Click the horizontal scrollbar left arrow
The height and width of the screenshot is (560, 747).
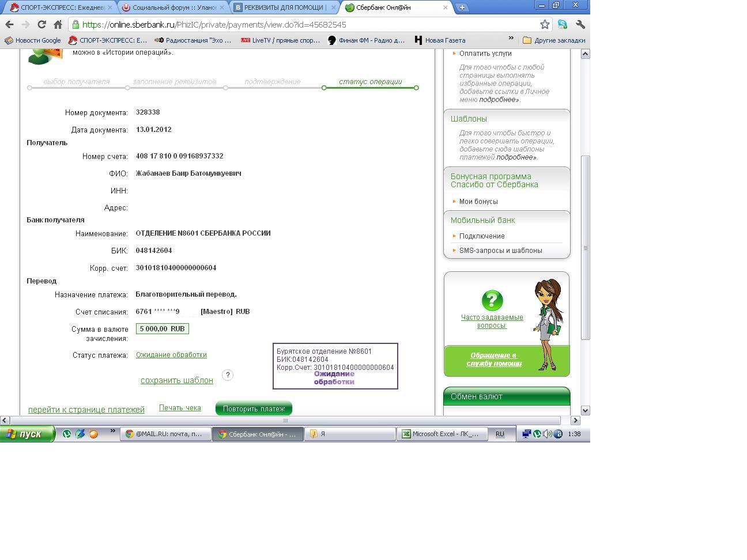point(5,420)
